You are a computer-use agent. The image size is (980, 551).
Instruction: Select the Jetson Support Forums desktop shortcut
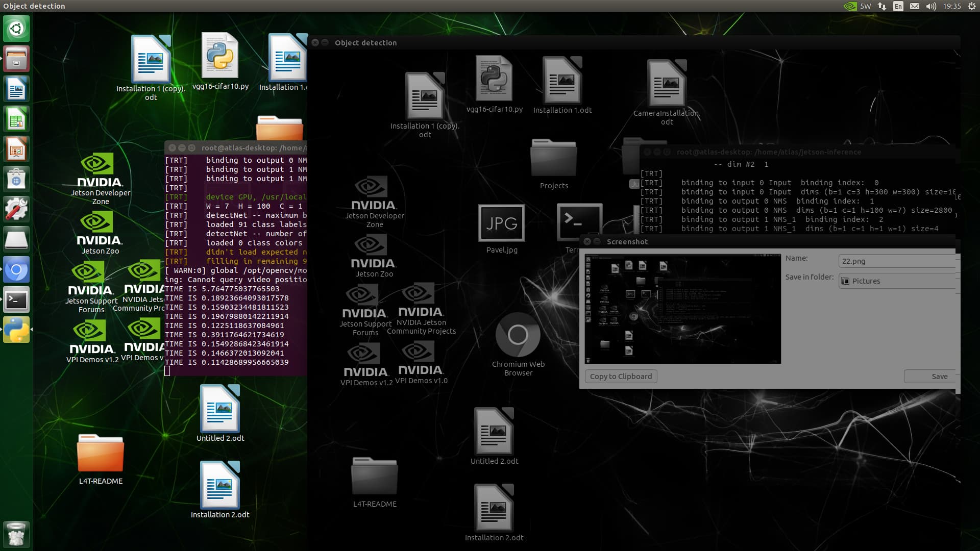tap(91, 288)
